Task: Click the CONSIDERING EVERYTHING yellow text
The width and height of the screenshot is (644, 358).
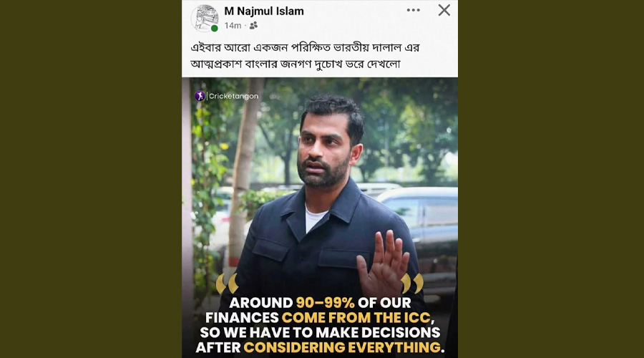Action: 342,348
